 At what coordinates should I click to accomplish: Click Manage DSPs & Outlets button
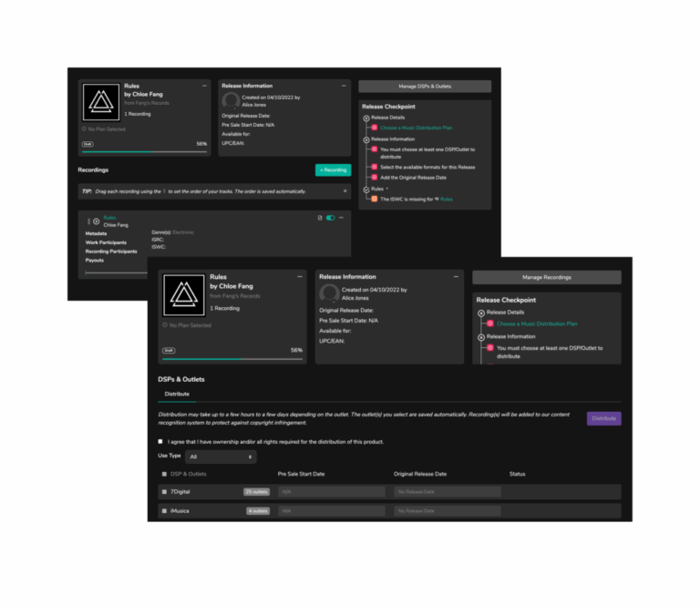[425, 87]
